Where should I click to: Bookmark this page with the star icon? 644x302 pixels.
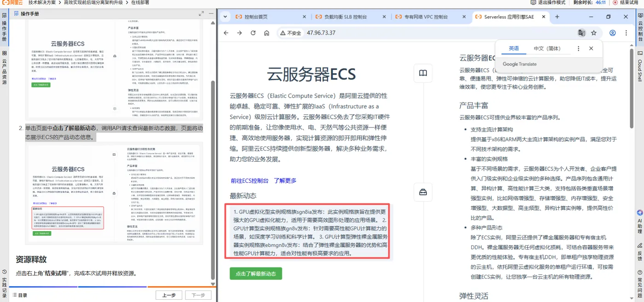point(594,33)
